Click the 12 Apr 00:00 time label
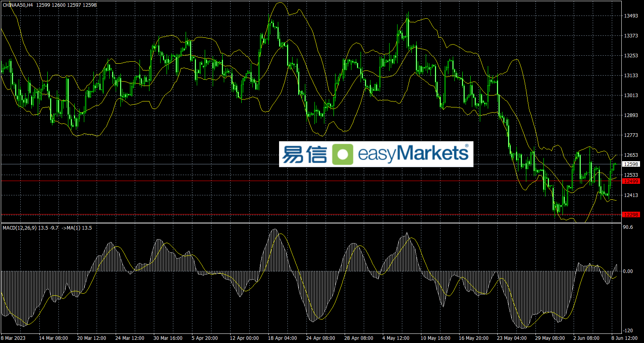This screenshot has height=343, width=644. point(244,338)
